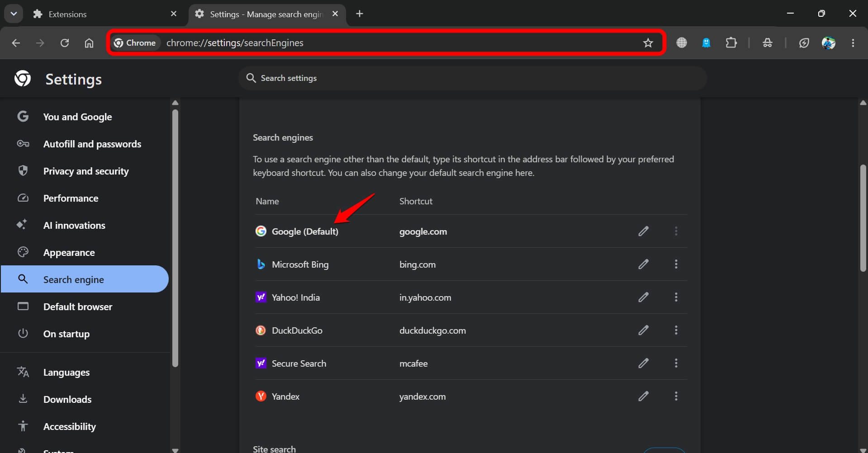
Task: Edit the Google search engine entry
Action: tap(644, 231)
